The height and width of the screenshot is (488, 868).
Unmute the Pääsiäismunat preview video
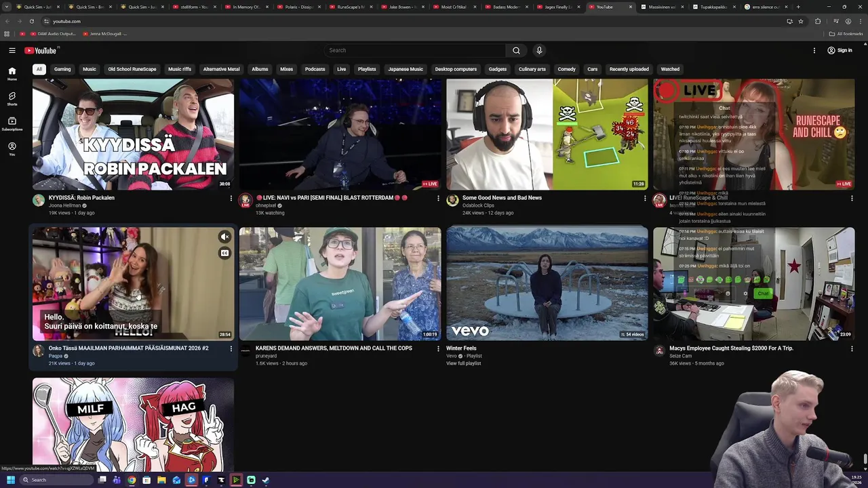tap(224, 237)
